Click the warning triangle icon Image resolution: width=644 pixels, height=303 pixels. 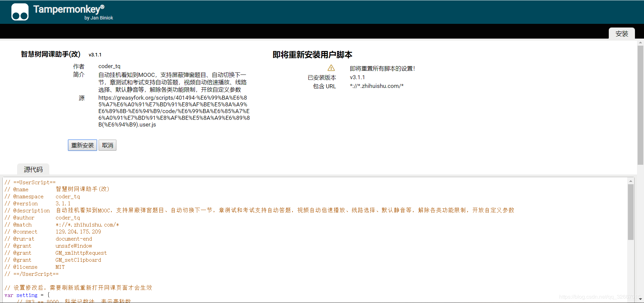pos(331,68)
